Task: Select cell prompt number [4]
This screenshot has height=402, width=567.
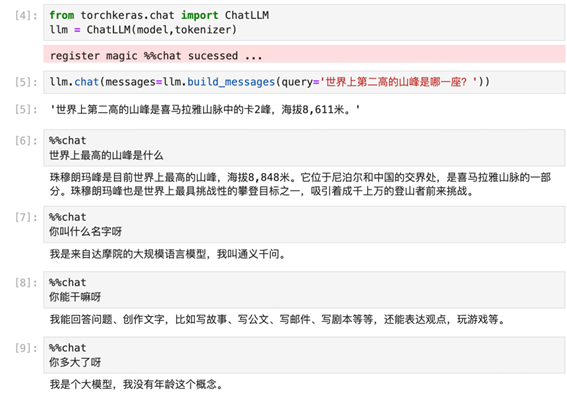Action: pos(26,16)
